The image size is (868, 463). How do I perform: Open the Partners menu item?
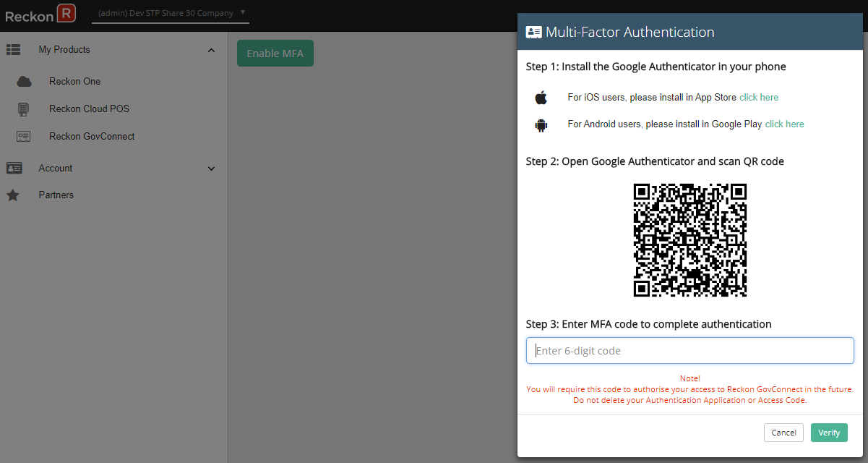(56, 195)
